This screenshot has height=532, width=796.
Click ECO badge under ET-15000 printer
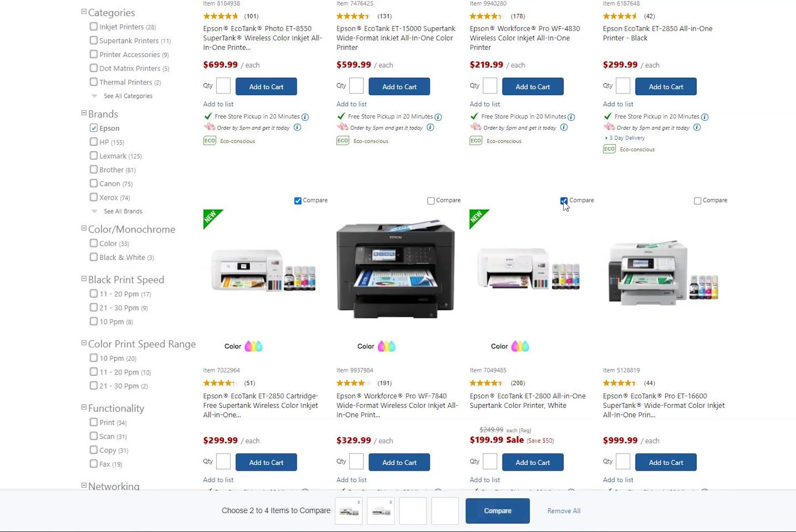(x=343, y=141)
